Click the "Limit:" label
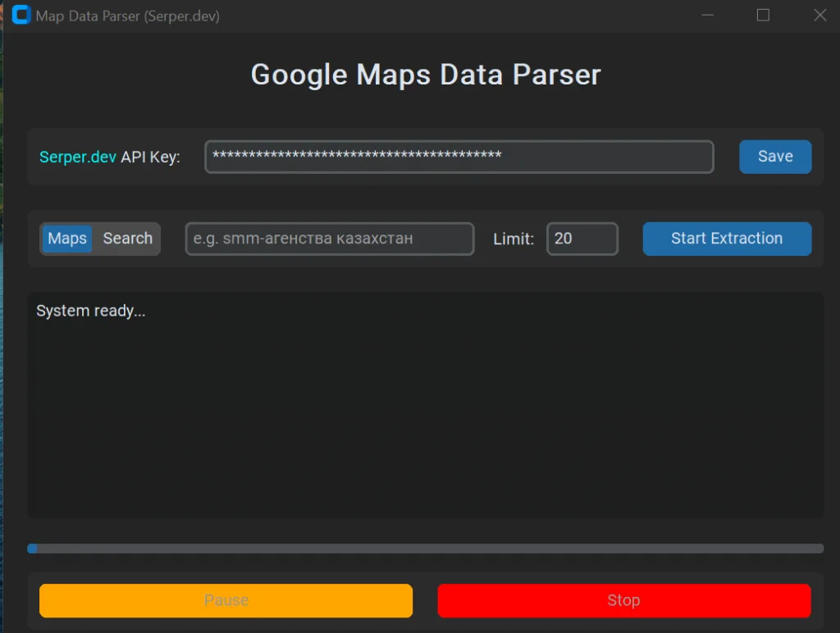Screen dimensions: 840x633 click(514, 239)
